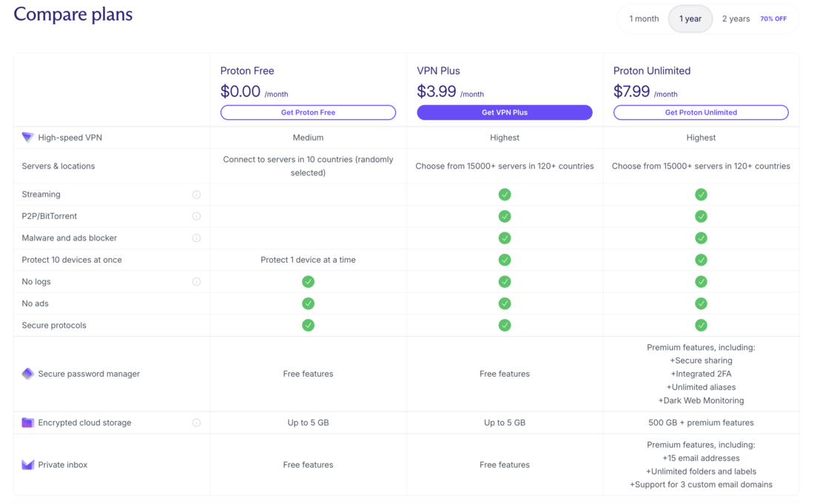The height and width of the screenshot is (504, 814).
Task: Click the Private inbox envelope icon
Action: click(27, 465)
